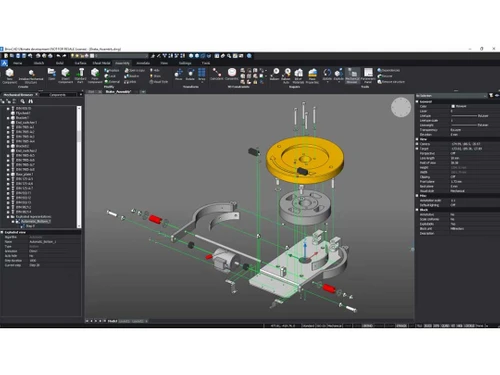500x375 pixels.
Task: Open the Explode dropdown in ribbon
Action: (339, 82)
